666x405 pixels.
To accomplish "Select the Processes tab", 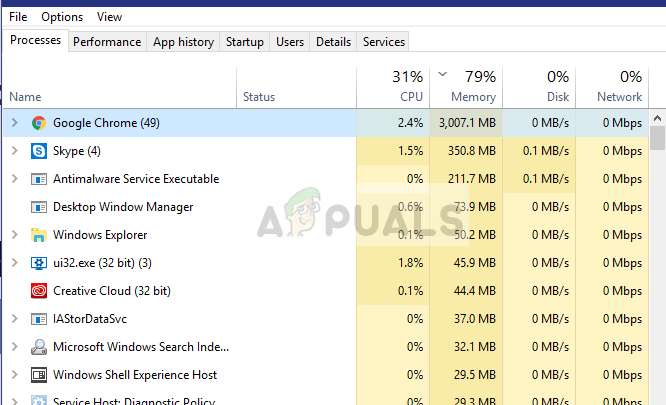I will point(35,40).
